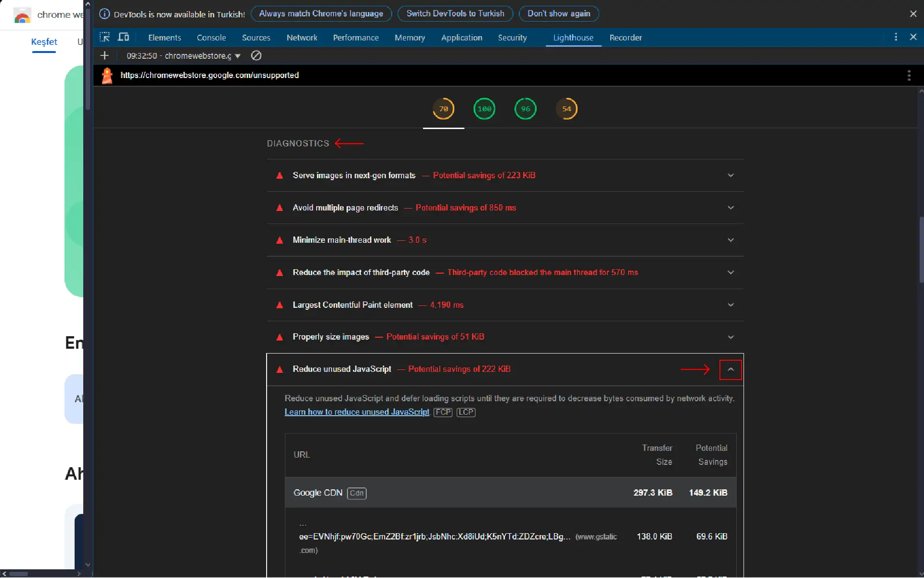Open the Application tab
924x578 pixels.
tap(462, 38)
